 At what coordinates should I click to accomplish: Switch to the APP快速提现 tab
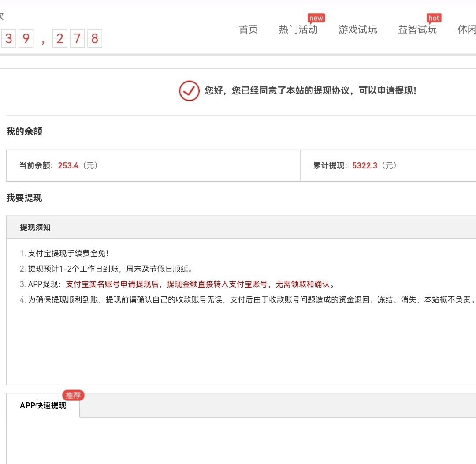(x=42, y=405)
